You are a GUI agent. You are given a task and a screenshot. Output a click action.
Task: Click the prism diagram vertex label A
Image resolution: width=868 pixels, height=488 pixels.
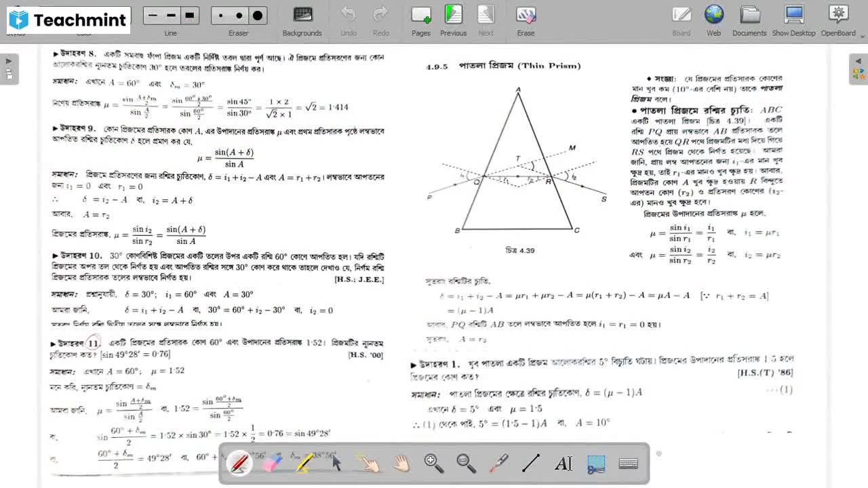(x=518, y=89)
